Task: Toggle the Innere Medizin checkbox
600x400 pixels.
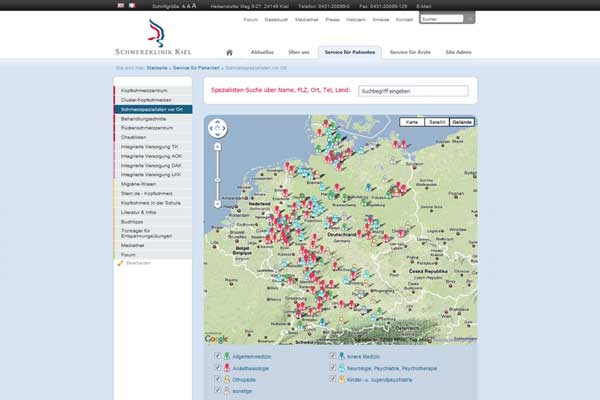Action: pyautogui.click(x=332, y=355)
